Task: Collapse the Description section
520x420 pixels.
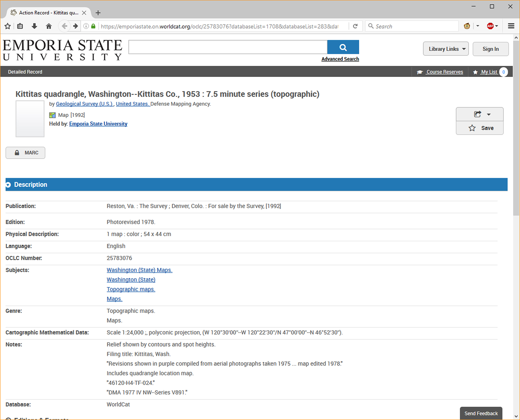Action: (8, 185)
